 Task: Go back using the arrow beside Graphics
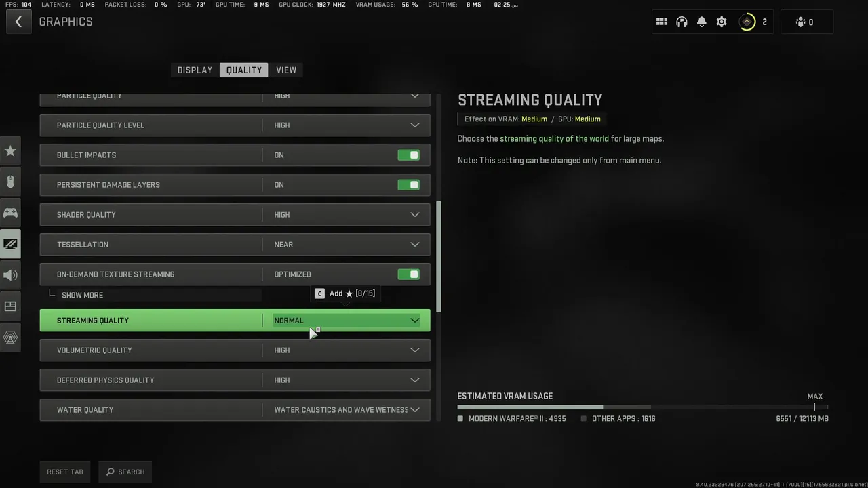pyautogui.click(x=18, y=22)
